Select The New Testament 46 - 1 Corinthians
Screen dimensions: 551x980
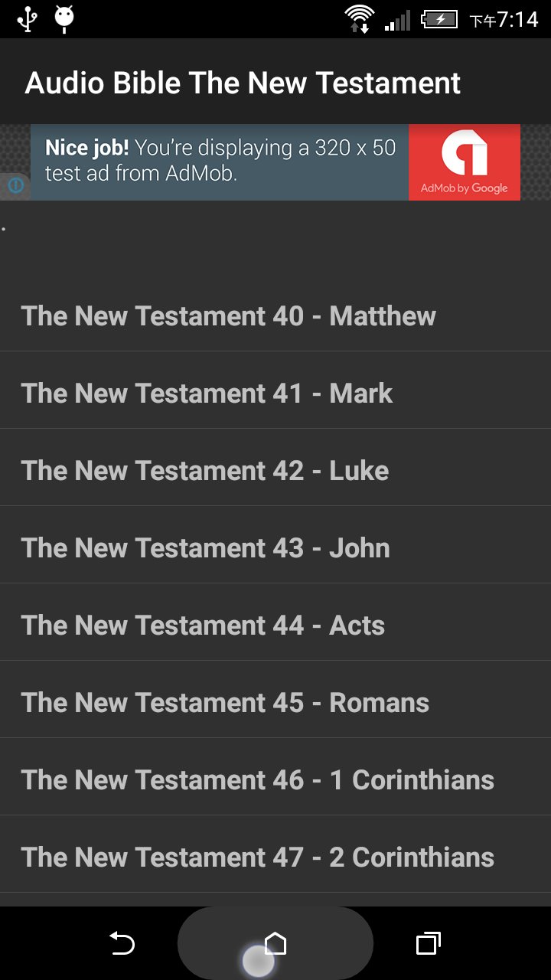257,780
